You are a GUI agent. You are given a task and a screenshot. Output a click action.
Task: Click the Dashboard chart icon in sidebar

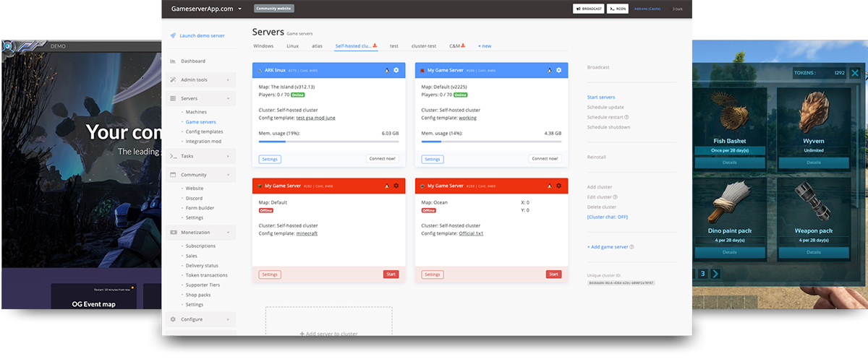pyautogui.click(x=173, y=61)
